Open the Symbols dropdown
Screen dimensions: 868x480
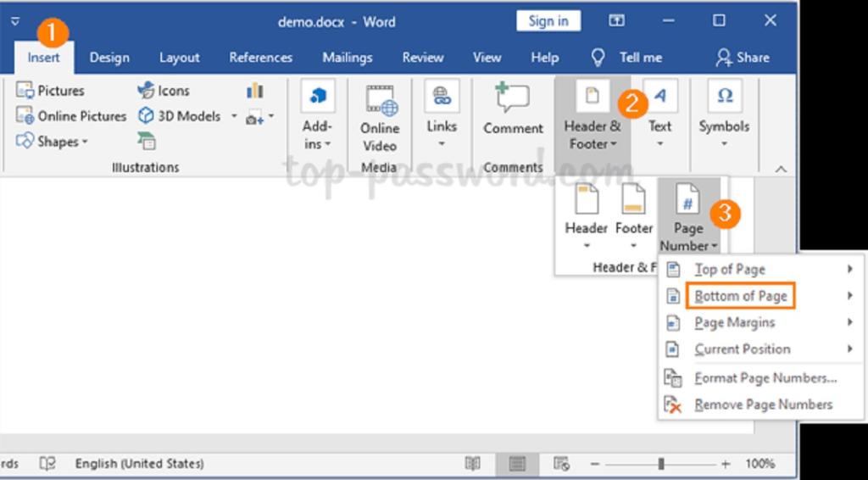pos(724,115)
